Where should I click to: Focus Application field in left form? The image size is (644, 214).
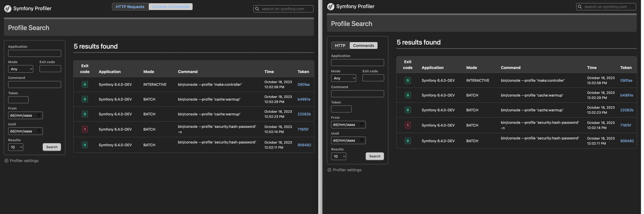(x=34, y=53)
